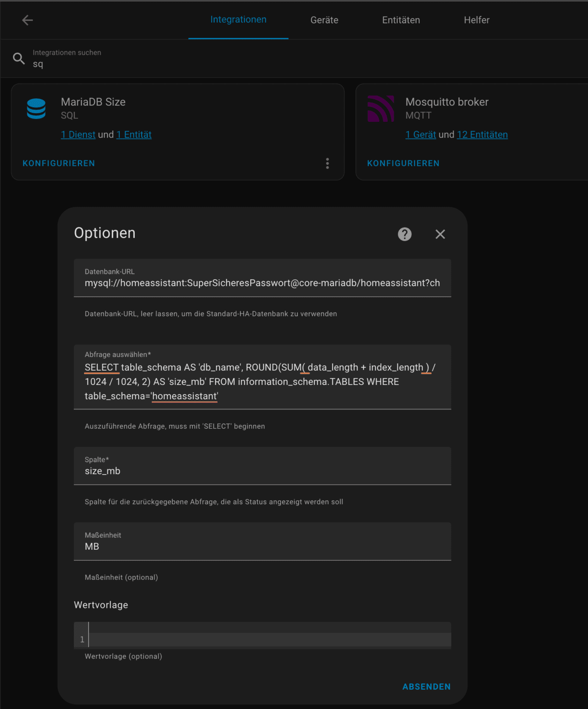The image size is (588, 709).
Task: Click the 1 Gerät link
Action: [x=420, y=134]
